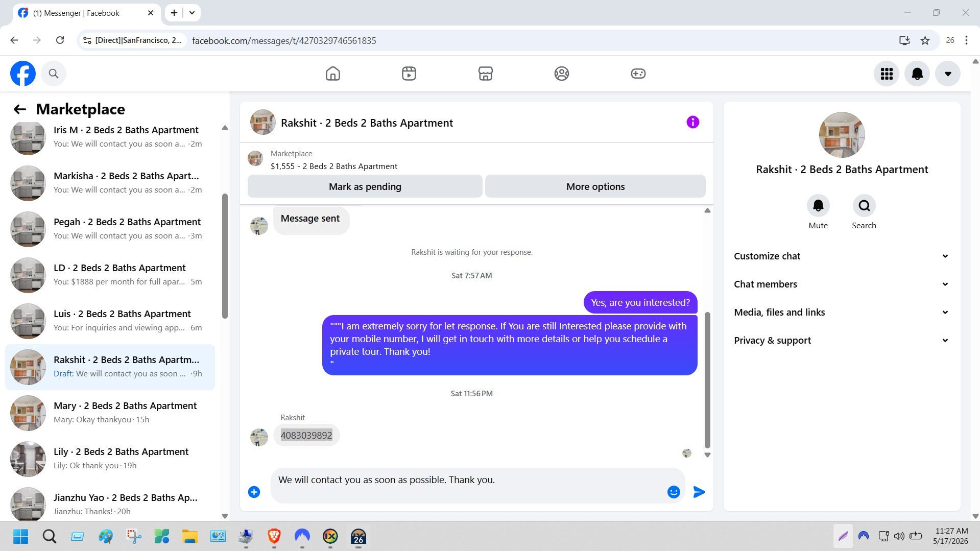Open Lily conversation

pos(110,459)
